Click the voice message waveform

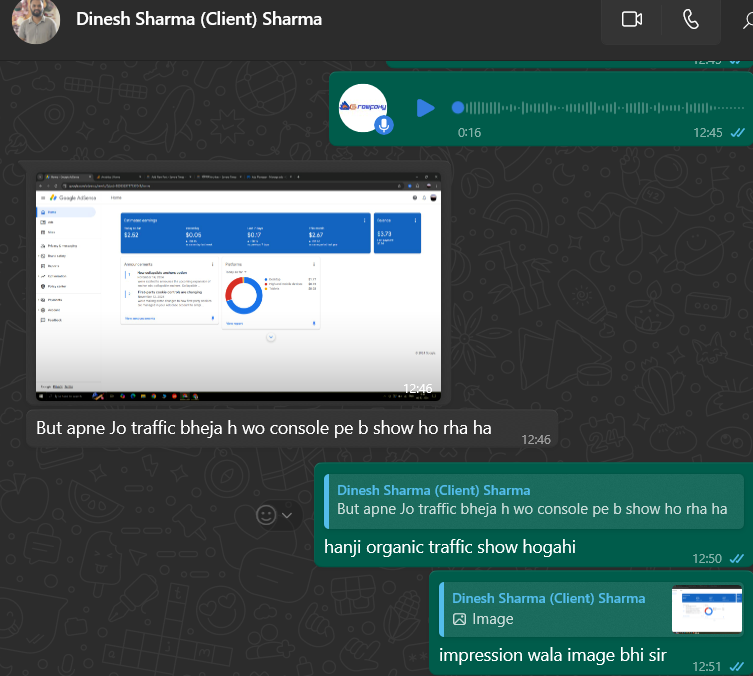click(x=600, y=107)
